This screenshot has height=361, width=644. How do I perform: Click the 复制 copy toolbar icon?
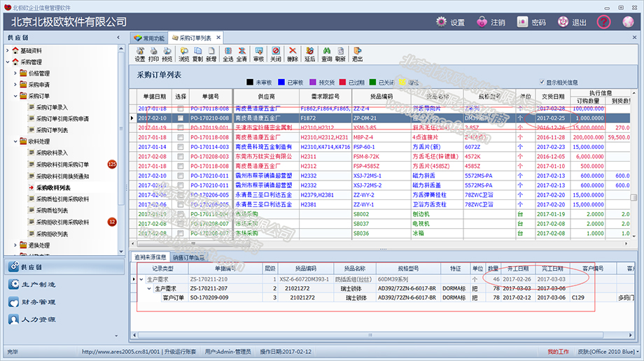197,54
